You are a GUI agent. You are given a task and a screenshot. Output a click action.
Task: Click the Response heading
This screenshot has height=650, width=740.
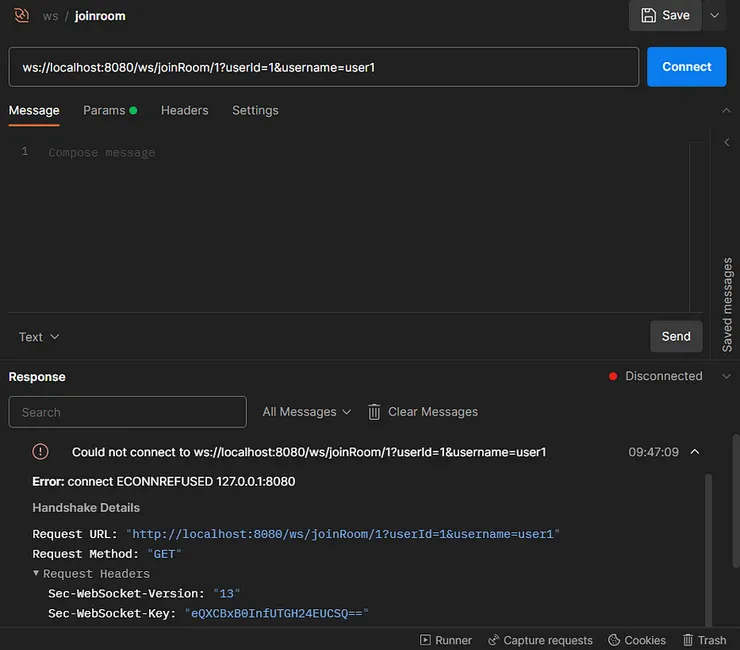37,377
